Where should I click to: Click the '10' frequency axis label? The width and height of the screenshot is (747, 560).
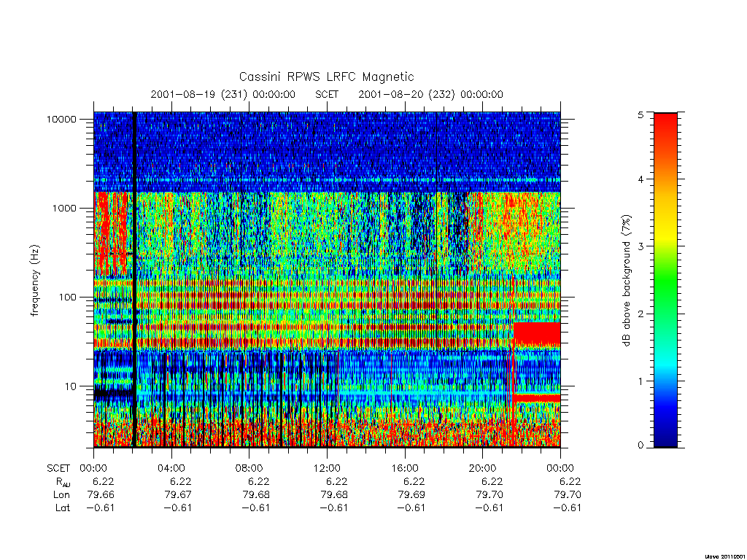[x=71, y=386]
